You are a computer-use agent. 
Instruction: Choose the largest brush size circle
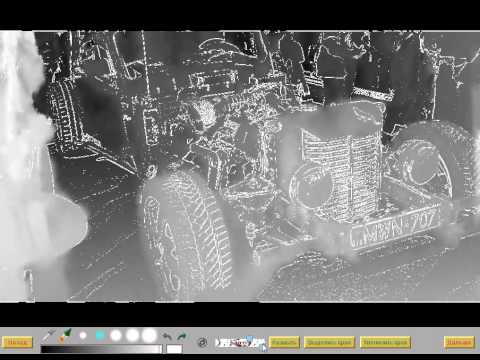click(149, 335)
